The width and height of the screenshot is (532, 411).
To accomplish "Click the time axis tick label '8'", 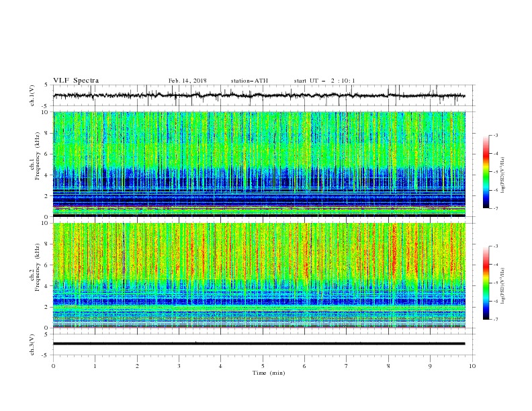I will pos(388,366).
